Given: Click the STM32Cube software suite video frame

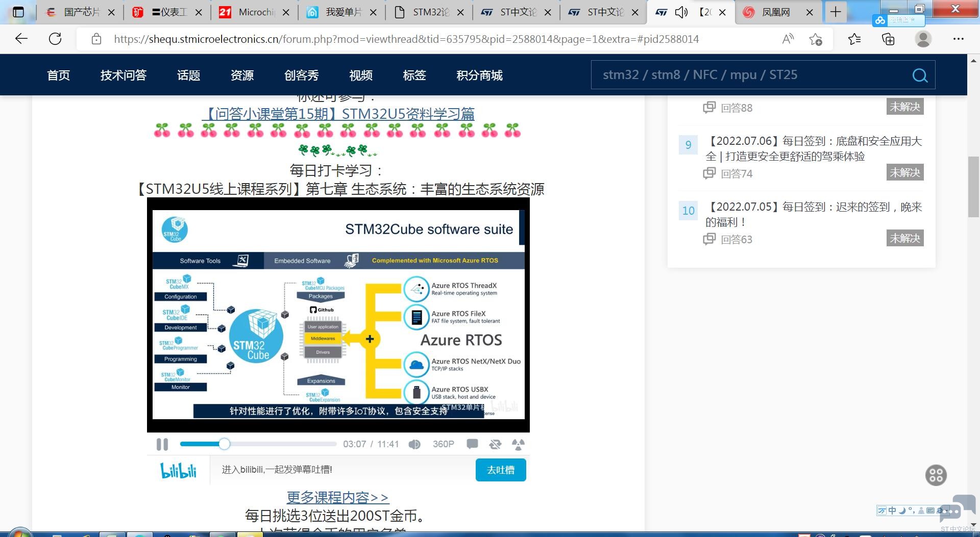Looking at the screenshot, I should tap(338, 315).
